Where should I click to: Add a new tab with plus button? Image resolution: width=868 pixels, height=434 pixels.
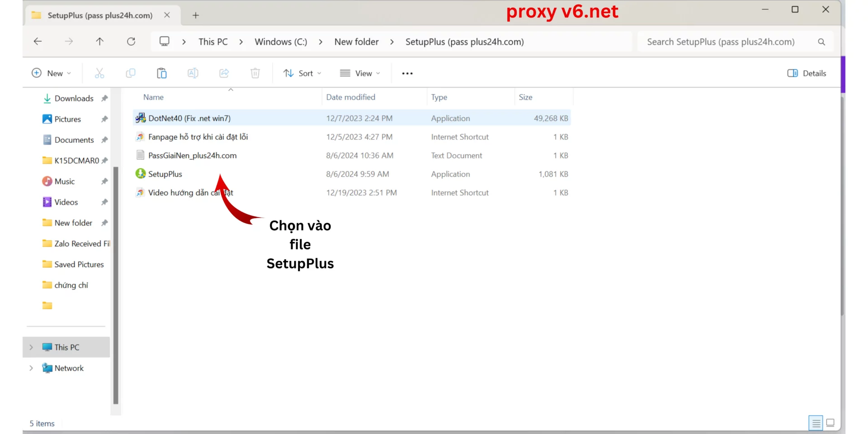[196, 15]
